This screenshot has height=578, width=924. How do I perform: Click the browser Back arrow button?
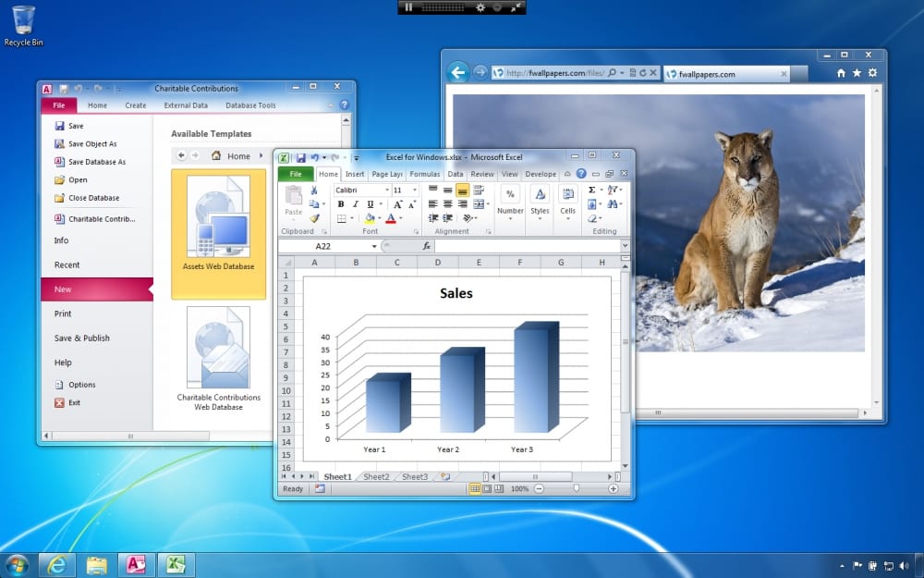click(458, 72)
